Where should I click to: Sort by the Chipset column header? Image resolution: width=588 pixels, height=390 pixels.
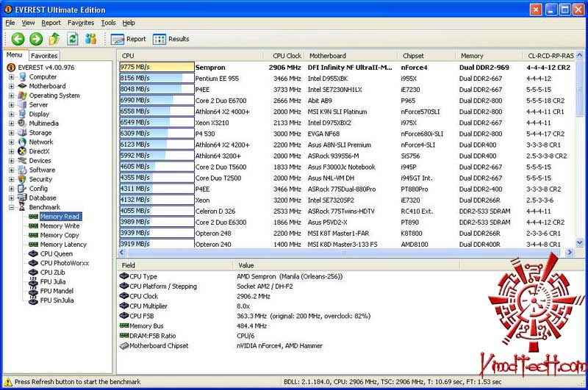[x=427, y=56]
